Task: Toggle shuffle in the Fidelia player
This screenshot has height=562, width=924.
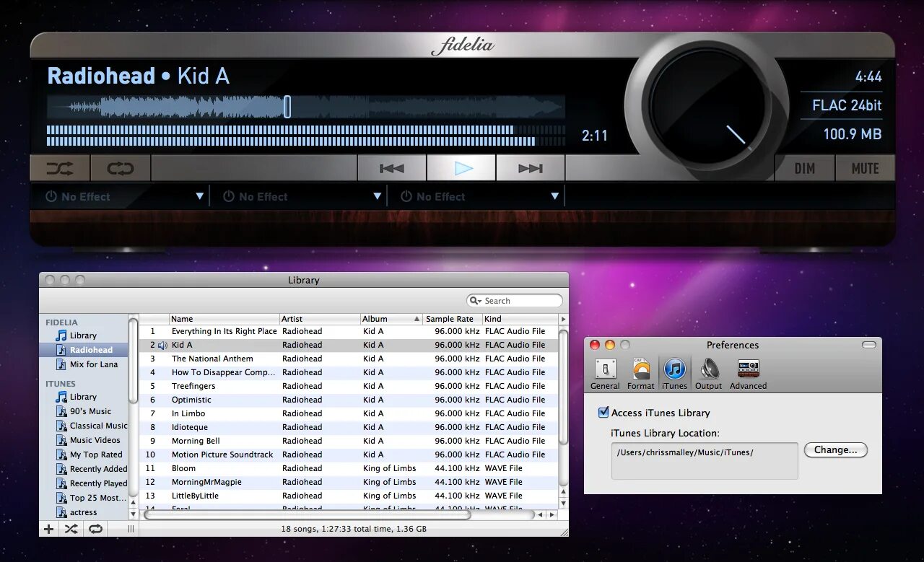Action: pyautogui.click(x=60, y=169)
